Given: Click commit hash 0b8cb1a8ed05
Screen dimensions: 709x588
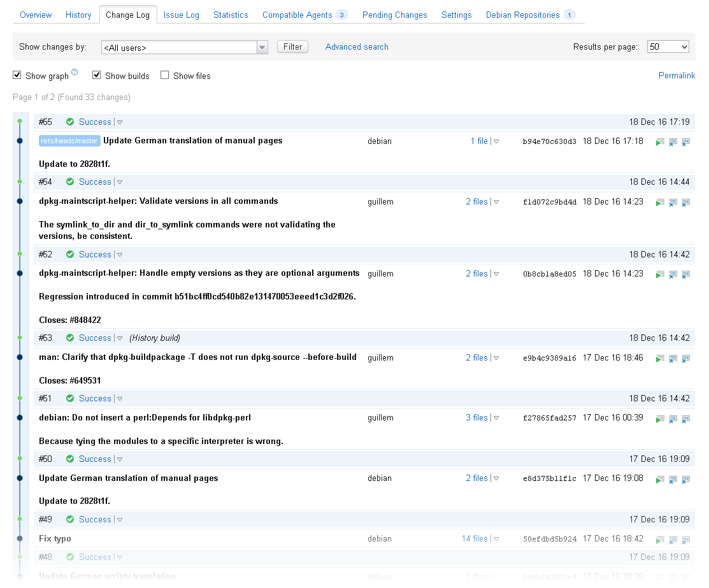Looking at the screenshot, I should coord(549,274).
